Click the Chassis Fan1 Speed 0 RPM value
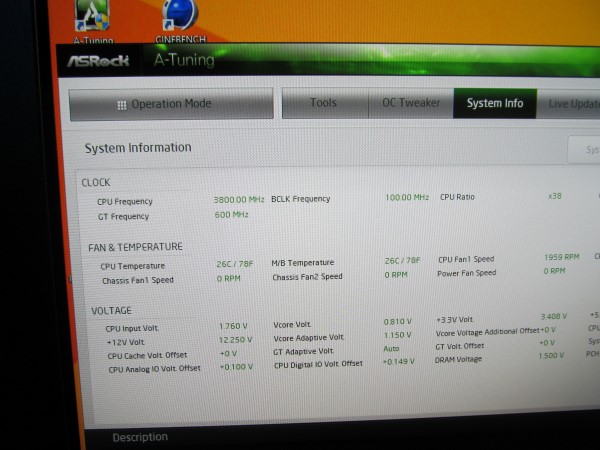 228,279
